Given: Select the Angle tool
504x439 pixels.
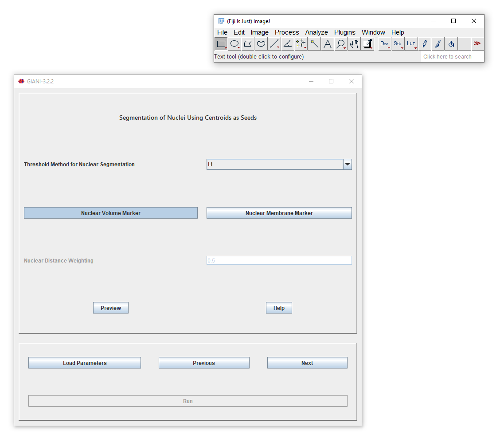Looking at the screenshot, I should coord(288,44).
